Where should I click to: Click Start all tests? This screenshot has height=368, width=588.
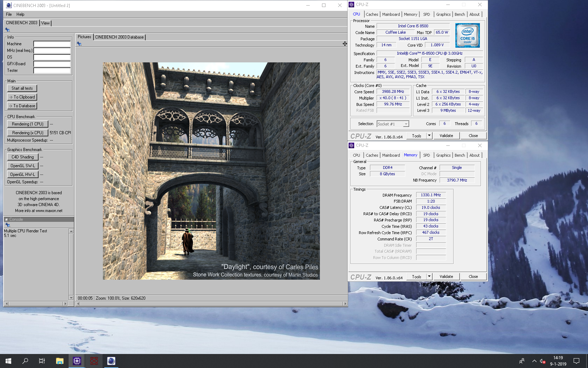(x=22, y=88)
